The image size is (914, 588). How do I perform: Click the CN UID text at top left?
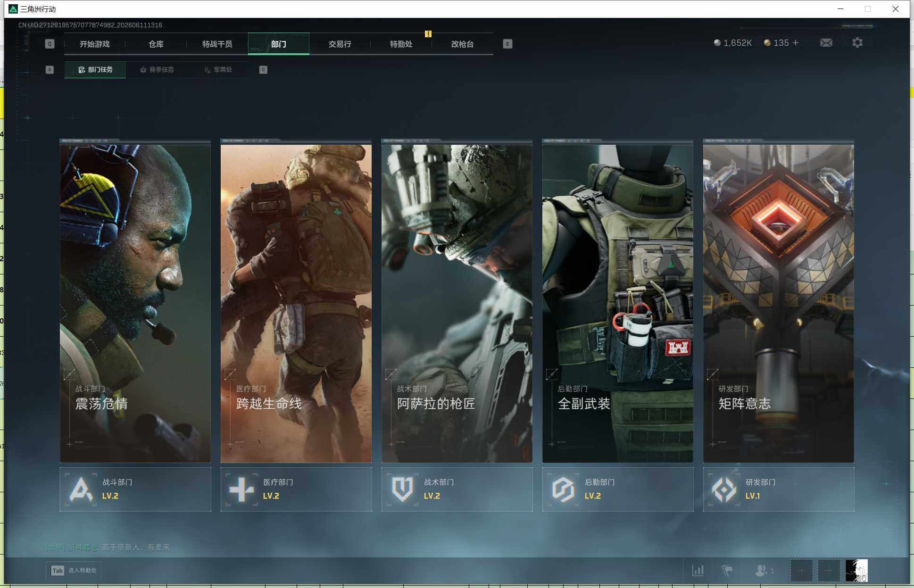point(90,25)
